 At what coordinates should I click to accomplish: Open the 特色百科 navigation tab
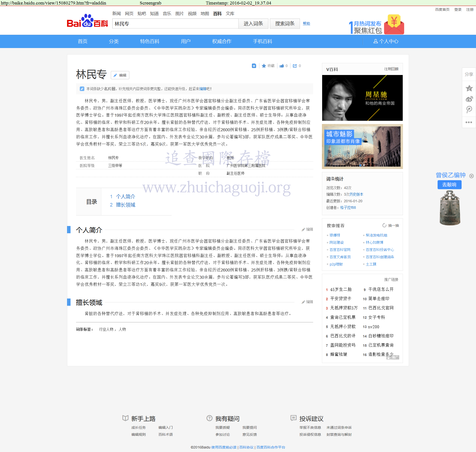150,41
